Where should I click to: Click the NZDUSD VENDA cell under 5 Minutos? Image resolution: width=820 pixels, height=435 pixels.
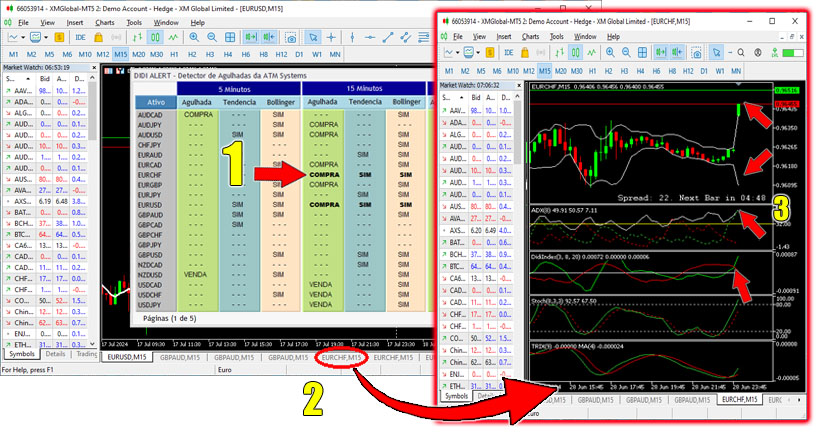[x=196, y=274]
